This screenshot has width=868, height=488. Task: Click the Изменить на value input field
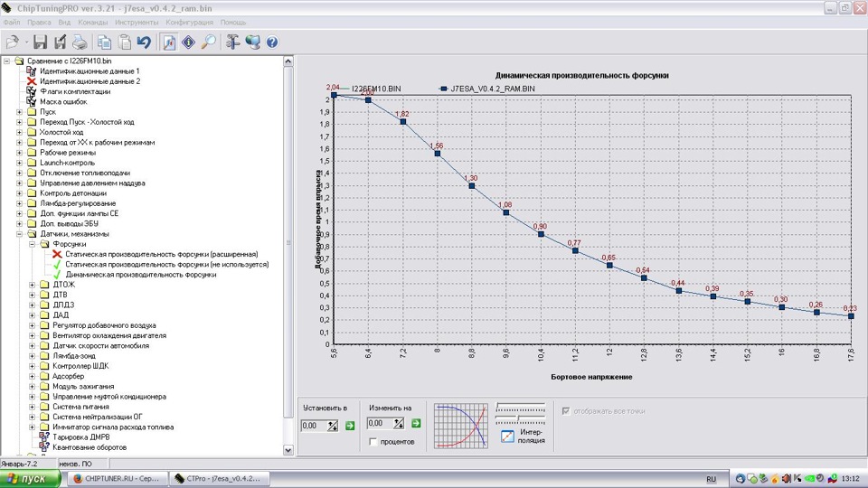click(381, 423)
